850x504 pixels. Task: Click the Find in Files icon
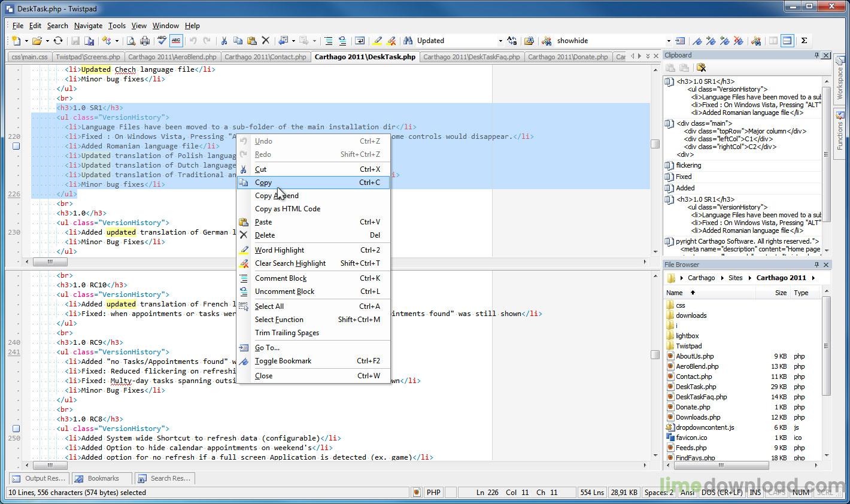pyautogui.click(x=529, y=41)
